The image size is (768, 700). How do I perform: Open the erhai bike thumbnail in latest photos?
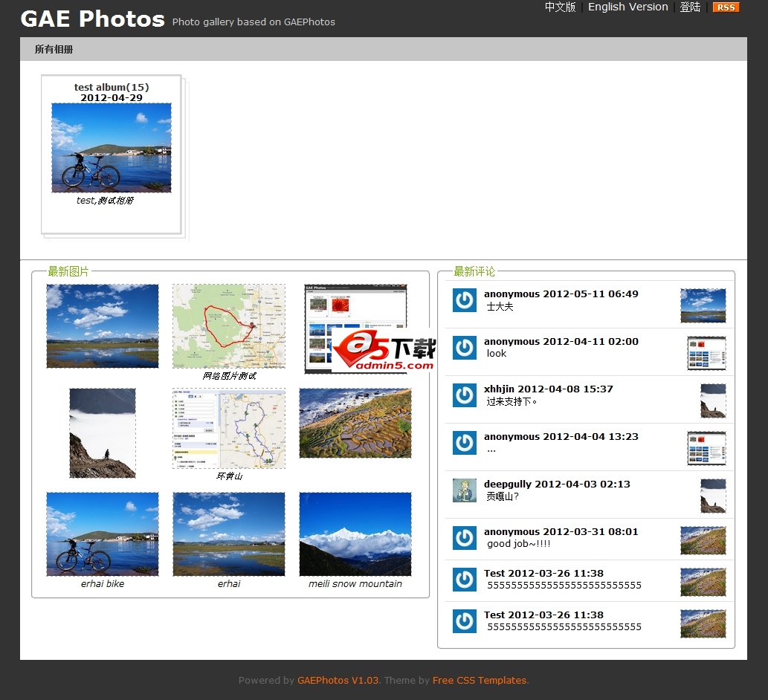pos(103,534)
